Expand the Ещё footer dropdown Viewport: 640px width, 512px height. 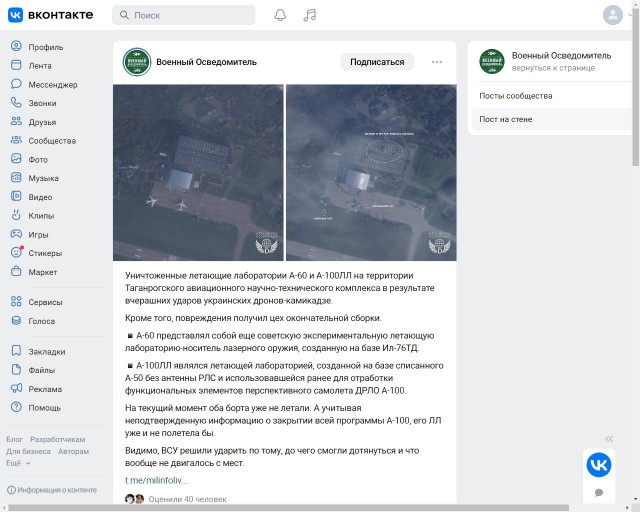[x=18, y=463]
